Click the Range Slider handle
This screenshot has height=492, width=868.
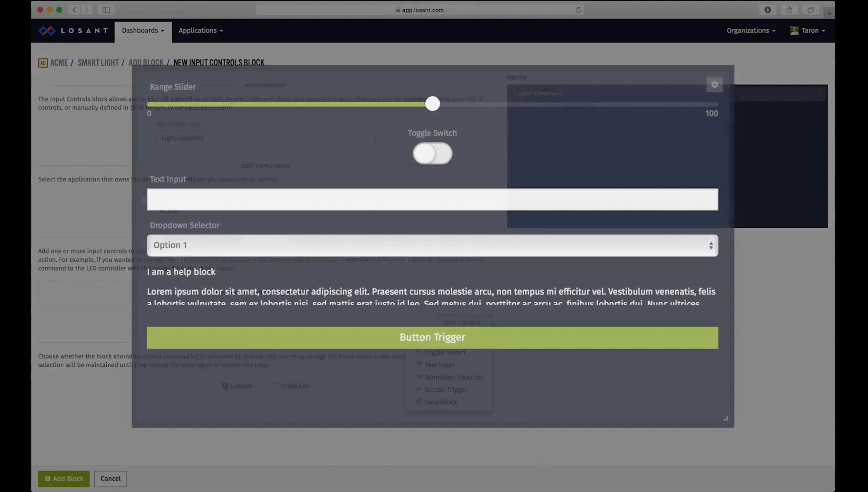432,103
